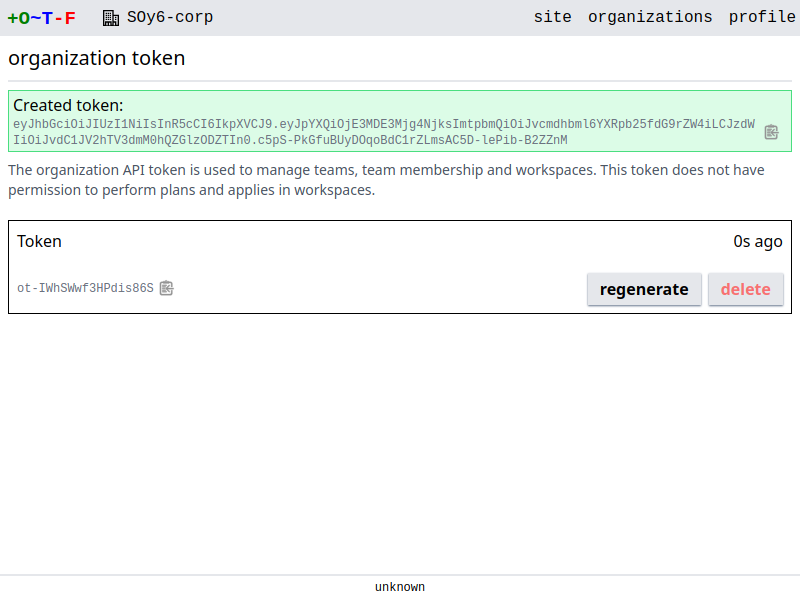Image resolution: width=800 pixels, height=600 pixels.
Task: Click the +O~T-F logo
Action: pyautogui.click(x=42, y=17)
